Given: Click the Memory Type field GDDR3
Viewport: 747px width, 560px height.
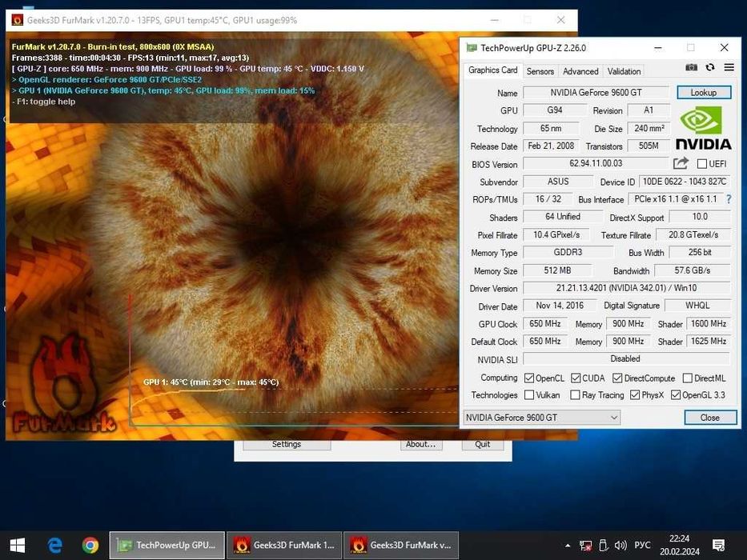Looking at the screenshot, I should point(568,252).
